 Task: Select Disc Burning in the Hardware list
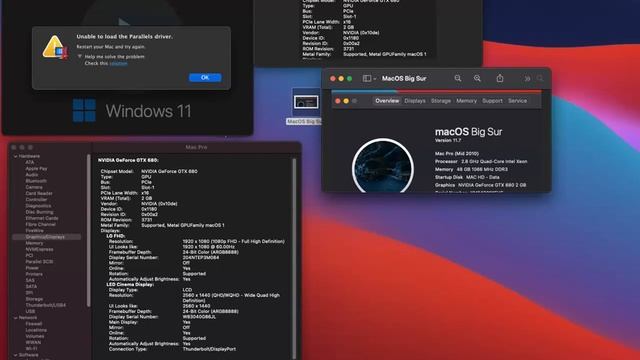(x=39, y=212)
